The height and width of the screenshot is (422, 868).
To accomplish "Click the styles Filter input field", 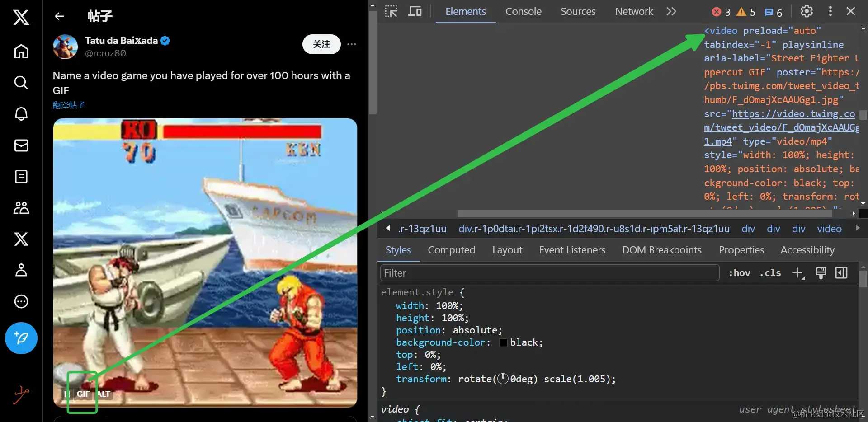I will click(x=549, y=273).
